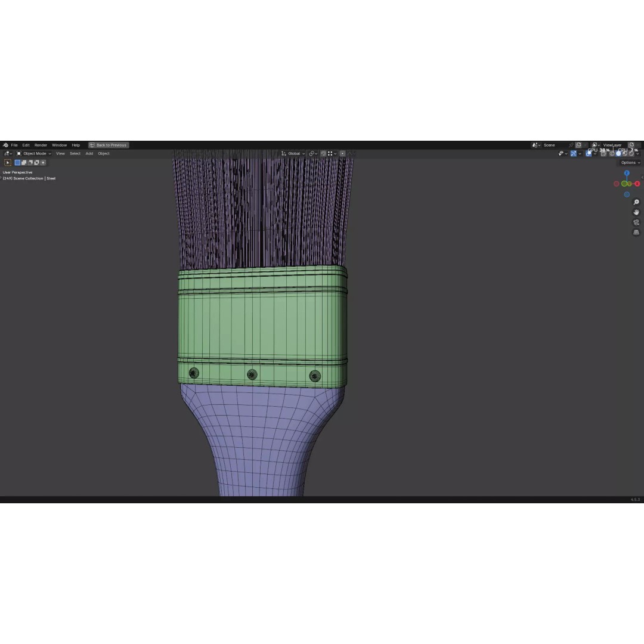Image resolution: width=644 pixels, height=644 pixels.
Task: Open the scene browse icon dropdown
Action: pyautogui.click(x=536, y=145)
